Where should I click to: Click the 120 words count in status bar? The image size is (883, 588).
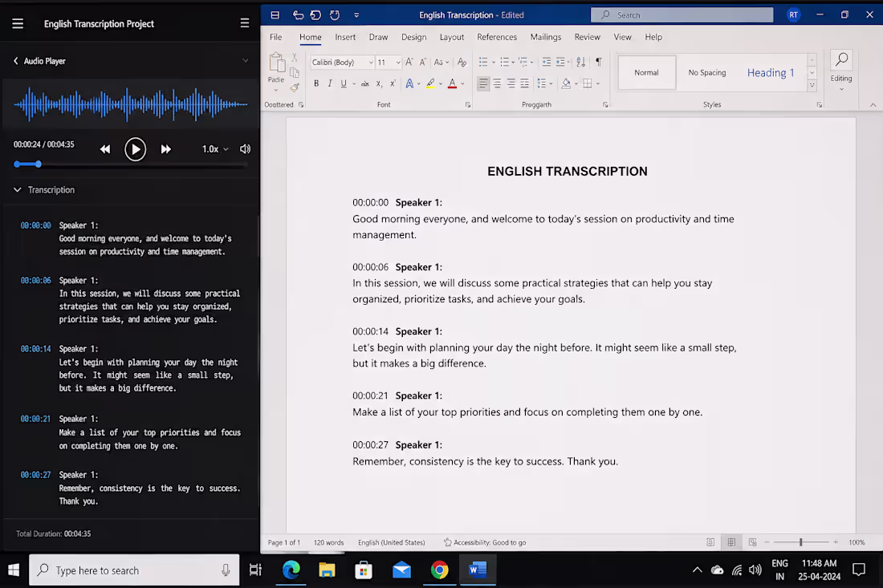pos(328,543)
